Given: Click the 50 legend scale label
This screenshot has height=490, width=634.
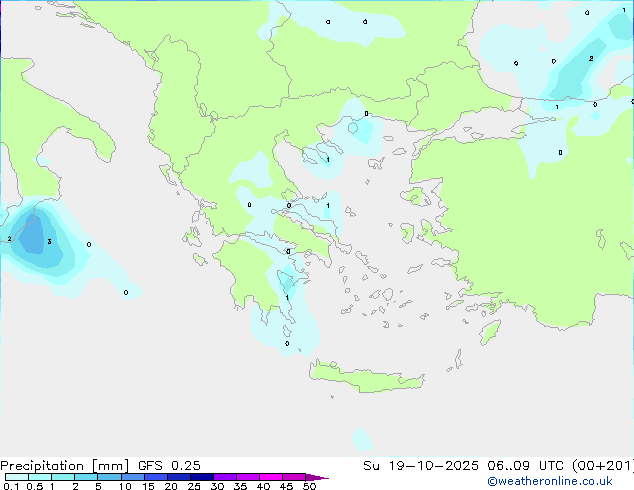Looking at the screenshot, I should pyautogui.click(x=309, y=486).
